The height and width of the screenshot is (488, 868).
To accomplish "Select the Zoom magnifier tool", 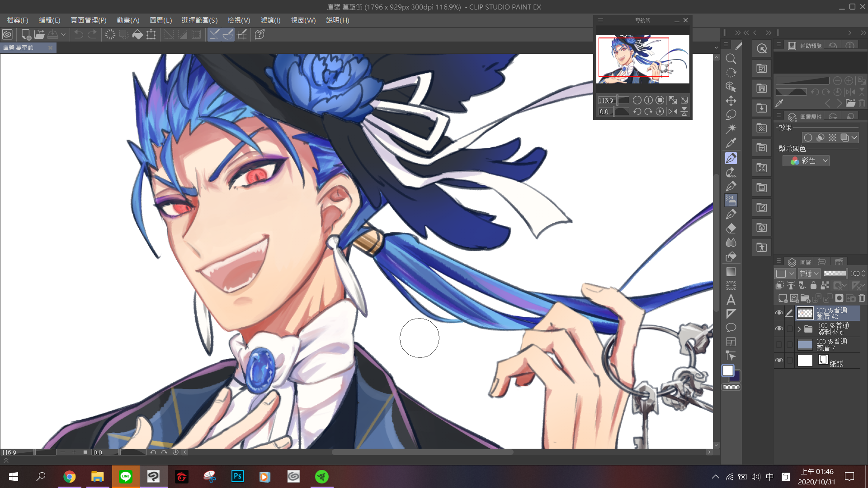I will pyautogui.click(x=731, y=59).
